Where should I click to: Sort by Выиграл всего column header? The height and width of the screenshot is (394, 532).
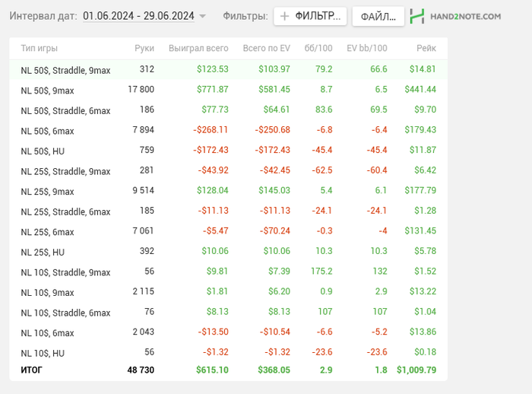pyautogui.click(x=198, y=48)
